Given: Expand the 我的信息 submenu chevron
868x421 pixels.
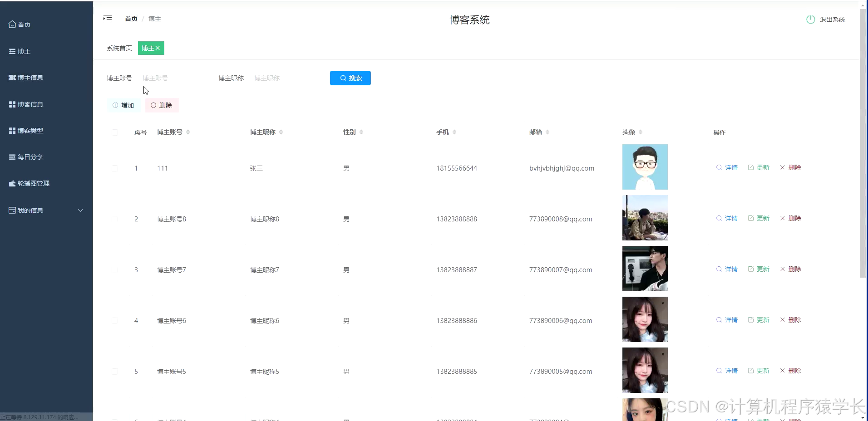Looking at the screenshot, I should (x=80, y=210).
